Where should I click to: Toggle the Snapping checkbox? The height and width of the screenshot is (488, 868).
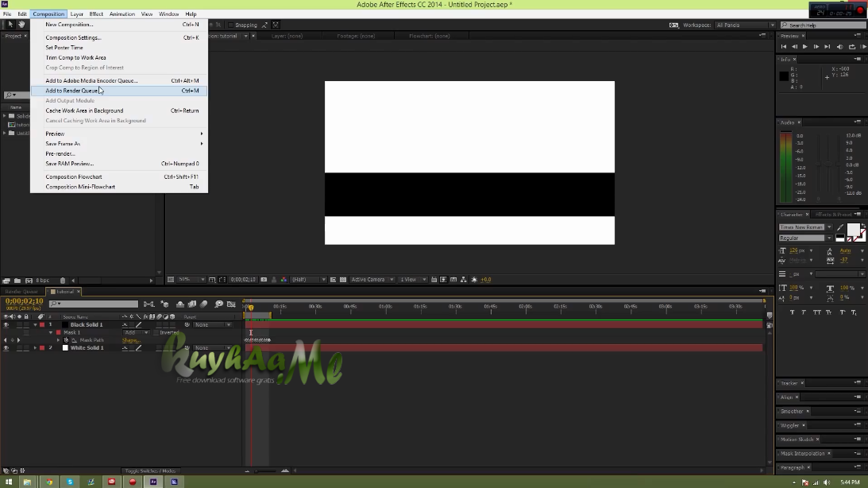[x=231, y=25]
